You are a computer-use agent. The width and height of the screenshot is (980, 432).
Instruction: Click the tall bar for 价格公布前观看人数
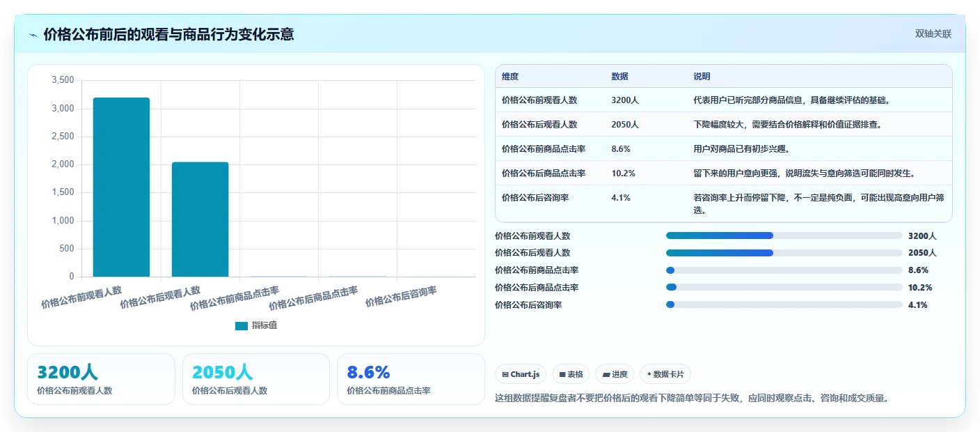[x=121, y=187]
